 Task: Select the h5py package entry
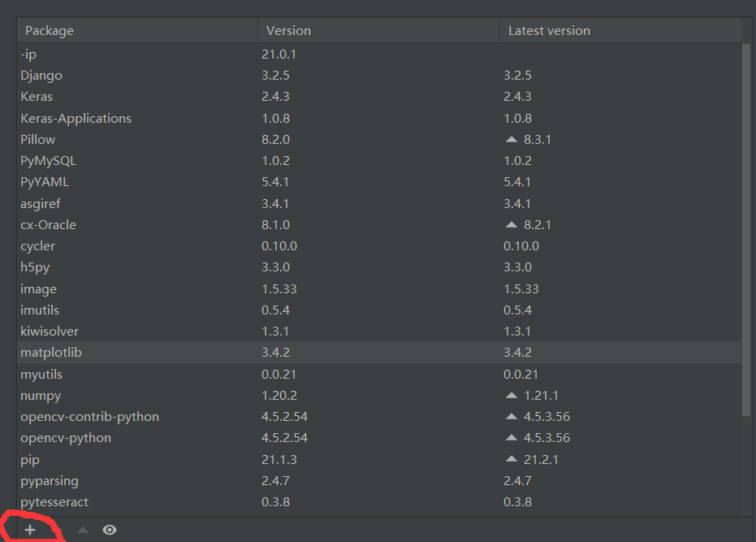pyautogui.click(x=379, y=267)
